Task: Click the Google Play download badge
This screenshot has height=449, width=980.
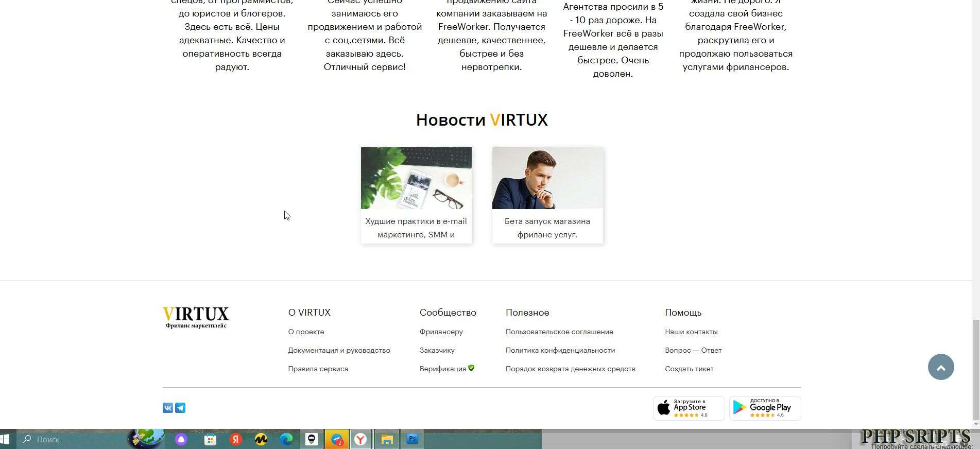Action: tap(765, 408)
